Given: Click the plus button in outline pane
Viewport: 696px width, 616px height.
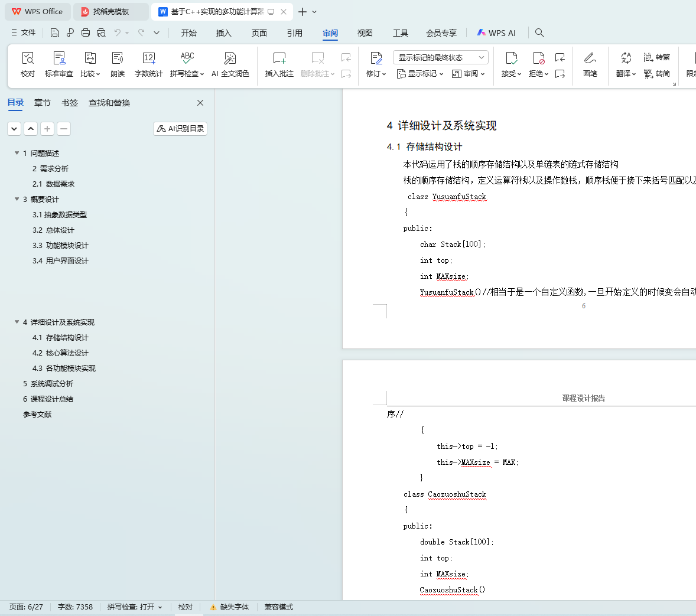Looking at the screenshot, I should [47, 129].
